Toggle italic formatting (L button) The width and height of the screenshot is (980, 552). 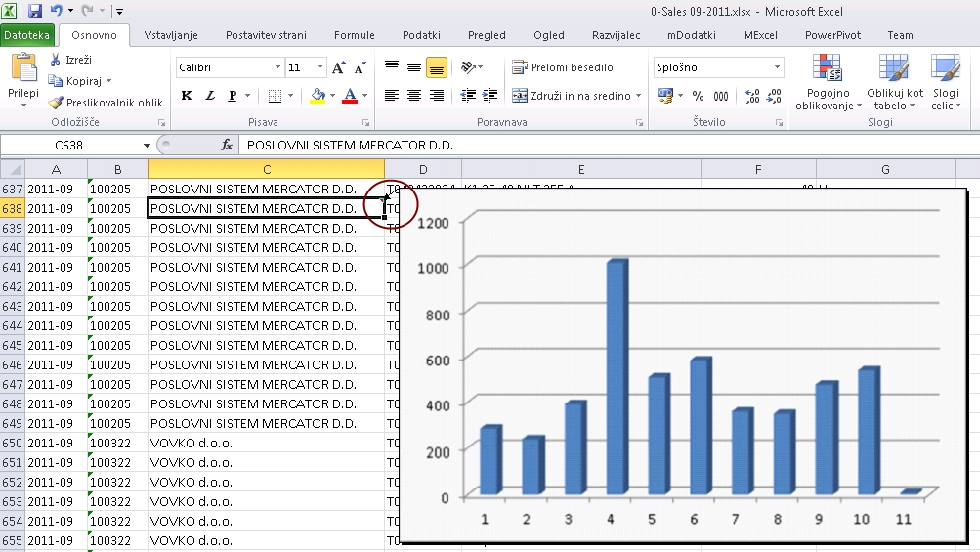(210, 96)
